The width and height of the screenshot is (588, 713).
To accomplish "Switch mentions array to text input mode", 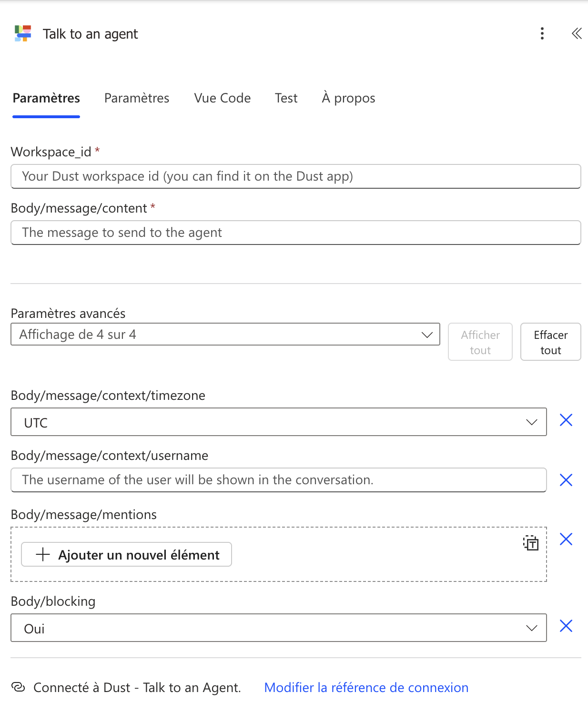I will (531, 543).
